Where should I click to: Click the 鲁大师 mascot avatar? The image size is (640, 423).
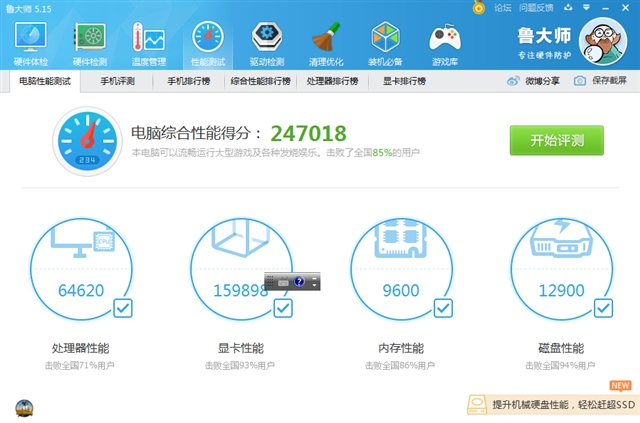click(603, 41)
